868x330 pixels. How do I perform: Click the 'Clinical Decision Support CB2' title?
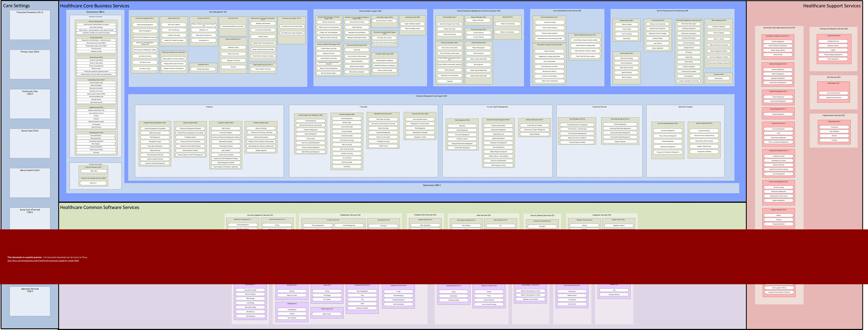click(x=370, y=11)
